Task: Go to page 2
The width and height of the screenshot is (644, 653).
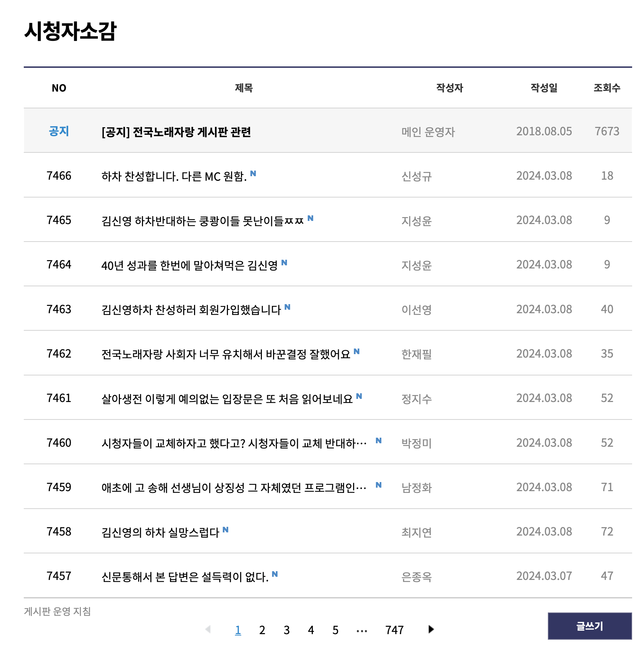Action: point(262,630)
